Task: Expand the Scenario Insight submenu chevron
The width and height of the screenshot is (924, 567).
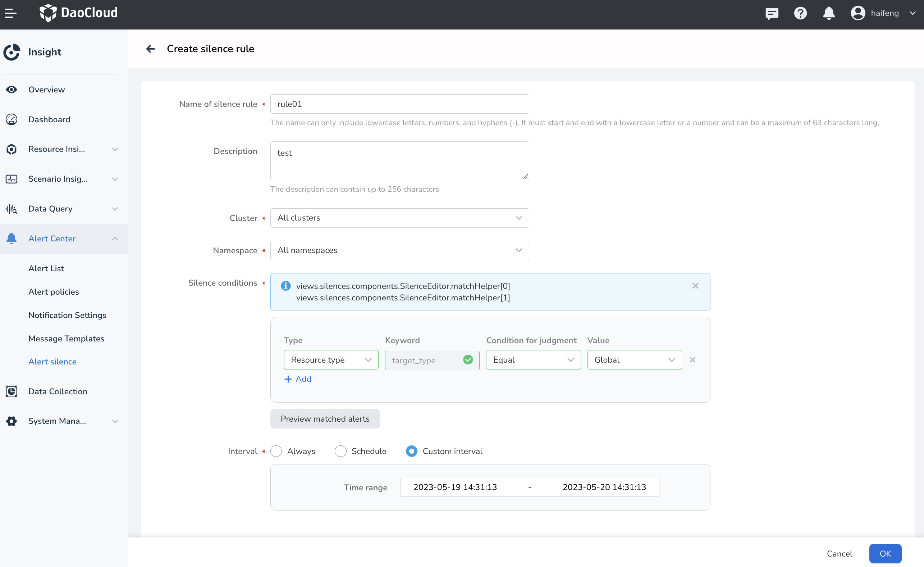Action: click(x=115, y=179)
